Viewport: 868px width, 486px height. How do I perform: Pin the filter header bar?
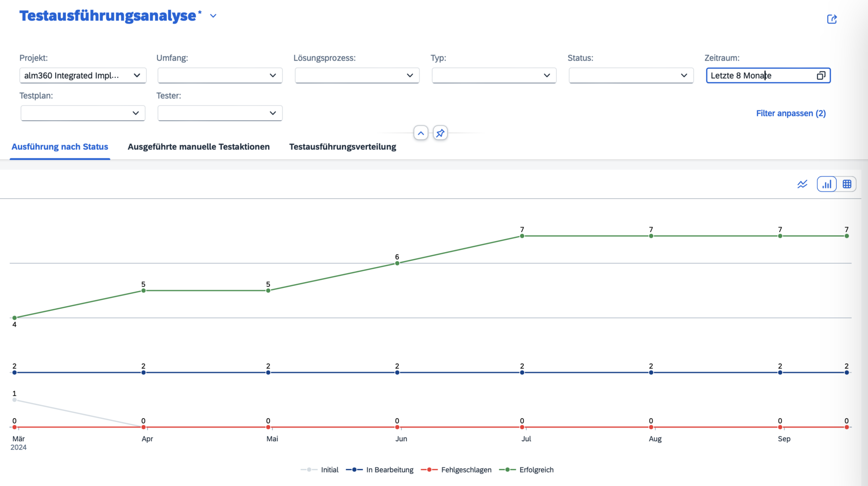click(440, 133)
